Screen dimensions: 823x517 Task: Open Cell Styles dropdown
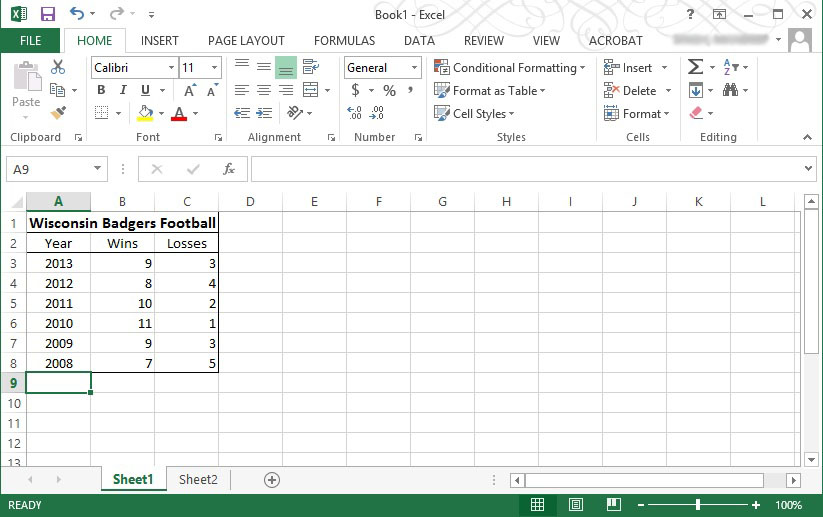[x=474, y=113]
